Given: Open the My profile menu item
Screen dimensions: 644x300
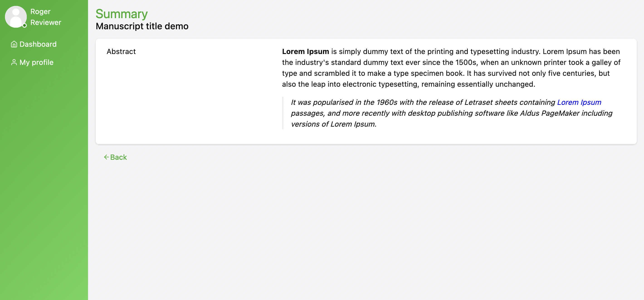Looking at the screenshot, I should [x=32, y=62].
